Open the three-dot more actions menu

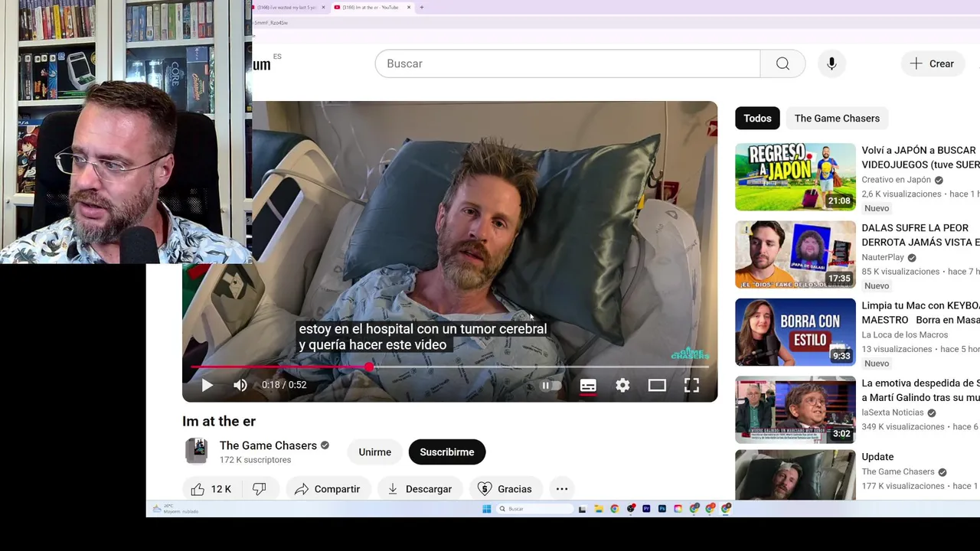562,489
